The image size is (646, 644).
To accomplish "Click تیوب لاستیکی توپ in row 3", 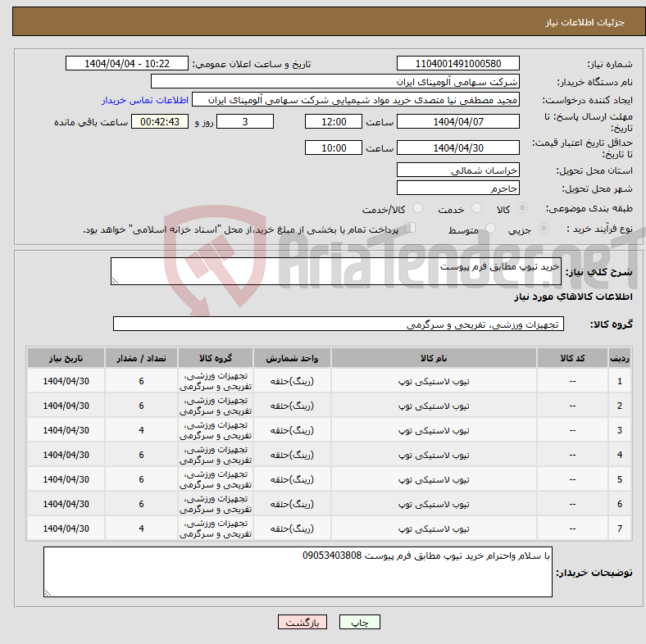I will [x=434, y=431].
